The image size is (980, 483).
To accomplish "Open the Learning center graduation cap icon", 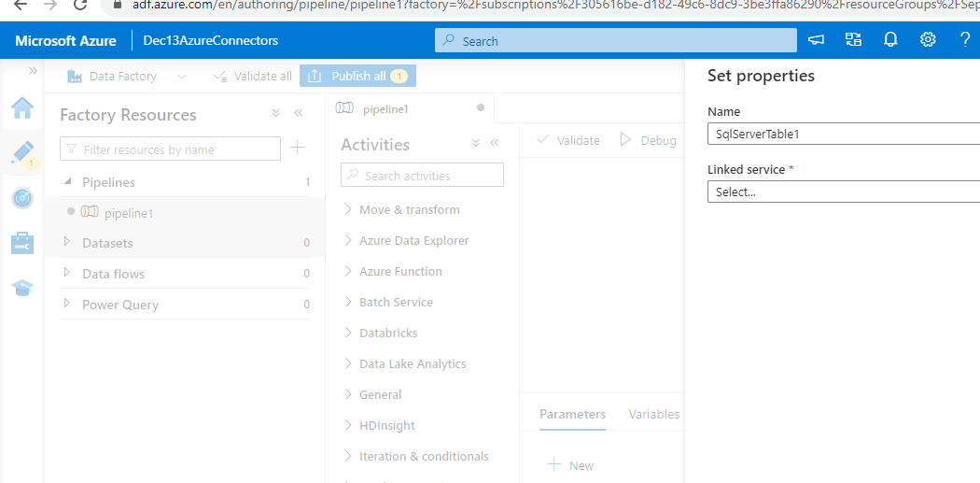I will click(22, 288).
